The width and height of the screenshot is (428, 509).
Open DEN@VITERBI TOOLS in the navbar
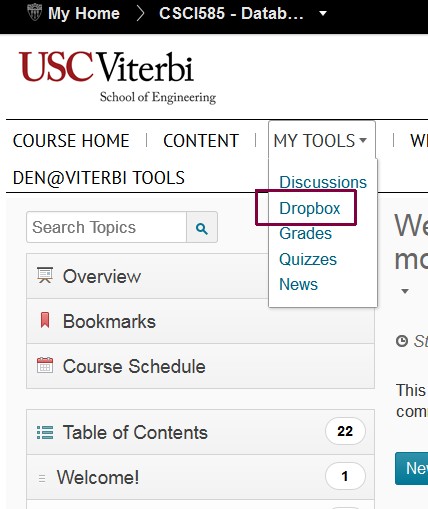(x=99, y=178)
